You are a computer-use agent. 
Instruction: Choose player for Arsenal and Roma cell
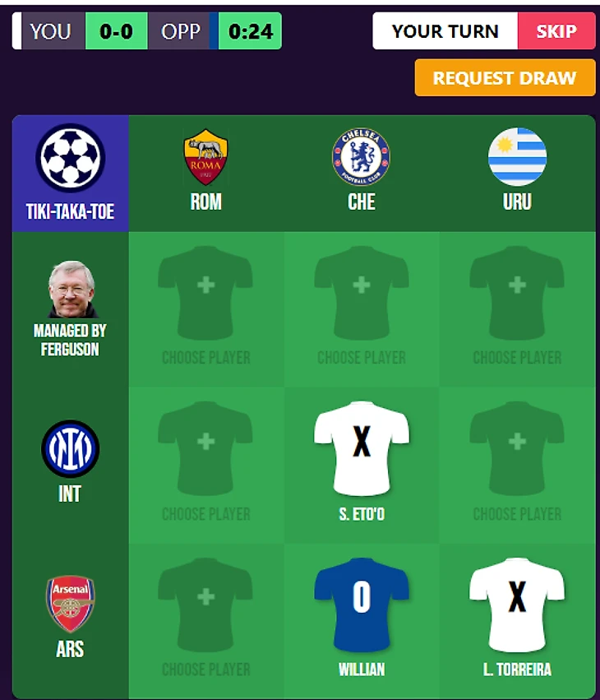[205, 621]
